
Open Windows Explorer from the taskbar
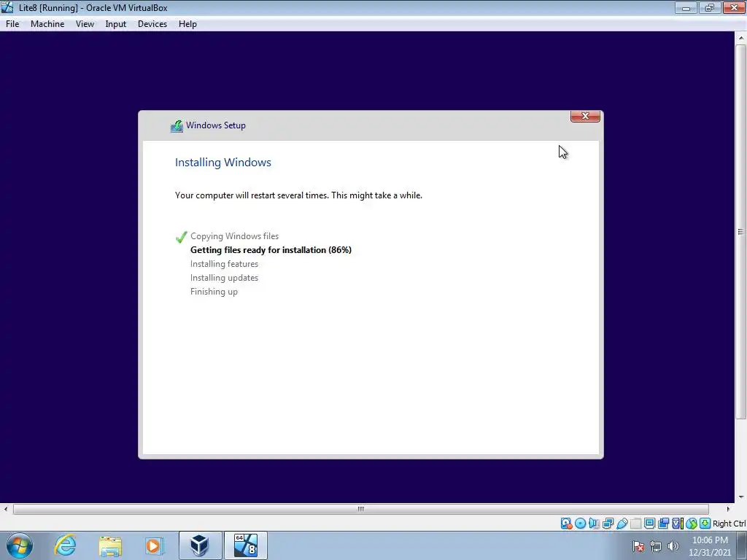(x=110, y=545)
